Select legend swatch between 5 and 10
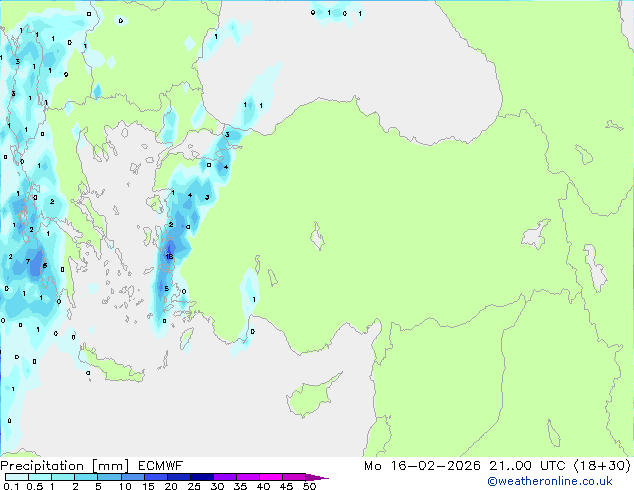The image size is (634, 490). (109, 477)
